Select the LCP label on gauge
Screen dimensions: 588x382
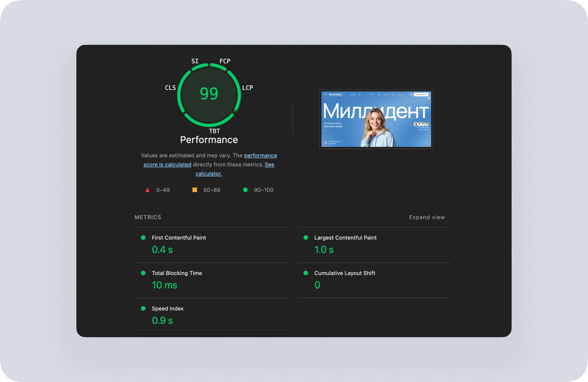[247, 88]
